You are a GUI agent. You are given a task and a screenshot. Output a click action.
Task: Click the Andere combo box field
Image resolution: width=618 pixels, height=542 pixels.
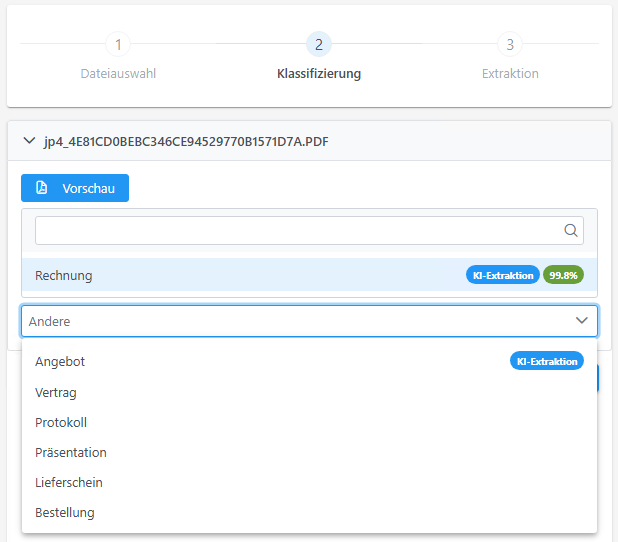309,321
